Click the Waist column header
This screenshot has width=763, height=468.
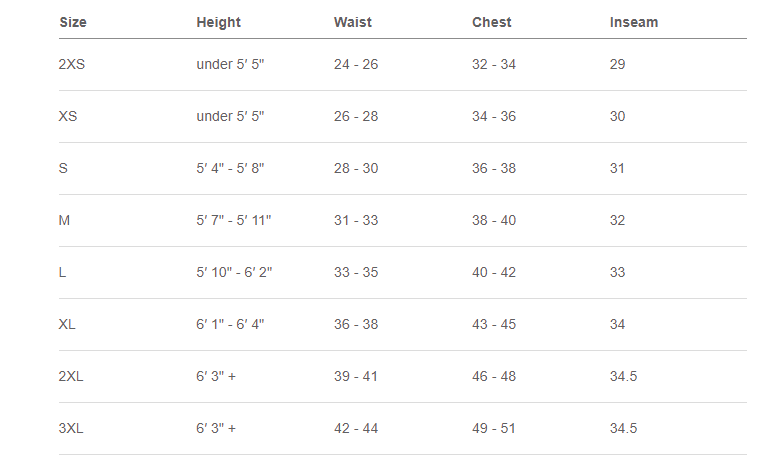point(352,22)
